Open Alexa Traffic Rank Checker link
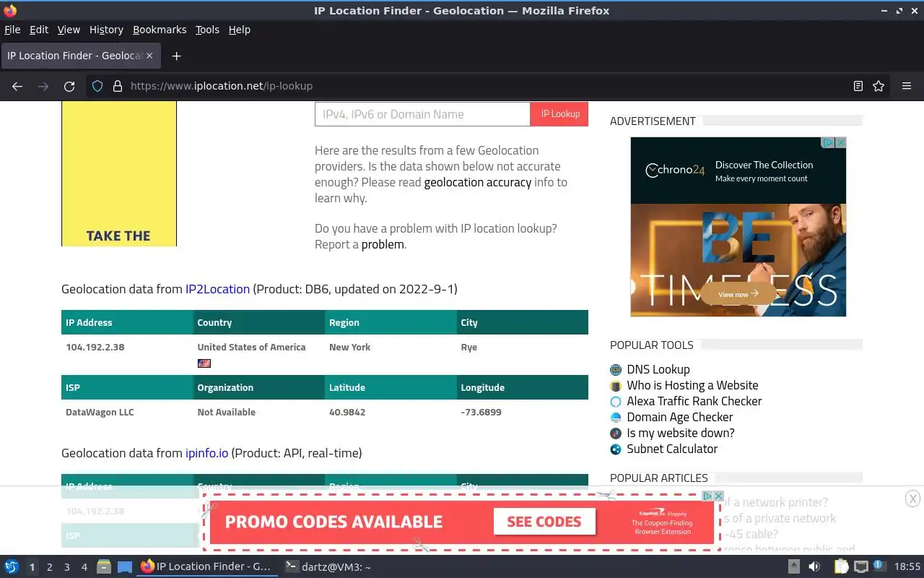 (x=694, y=401)
